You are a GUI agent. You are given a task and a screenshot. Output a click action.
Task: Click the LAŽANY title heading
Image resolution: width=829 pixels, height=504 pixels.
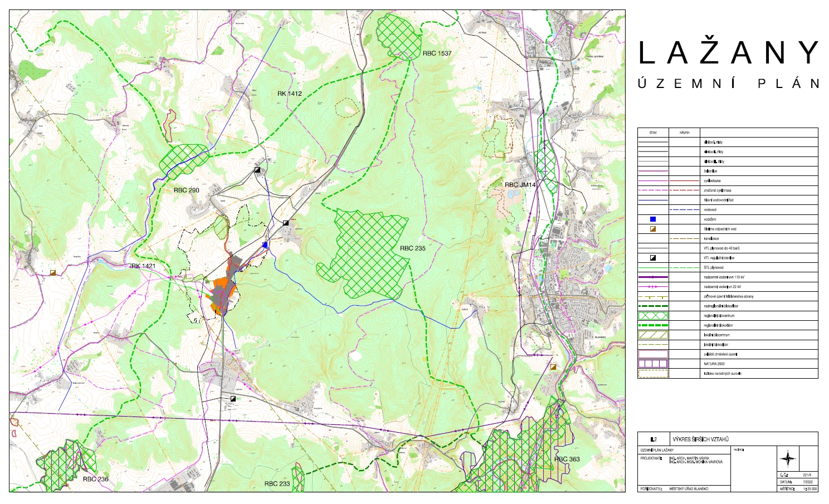(x=728, y=53)
